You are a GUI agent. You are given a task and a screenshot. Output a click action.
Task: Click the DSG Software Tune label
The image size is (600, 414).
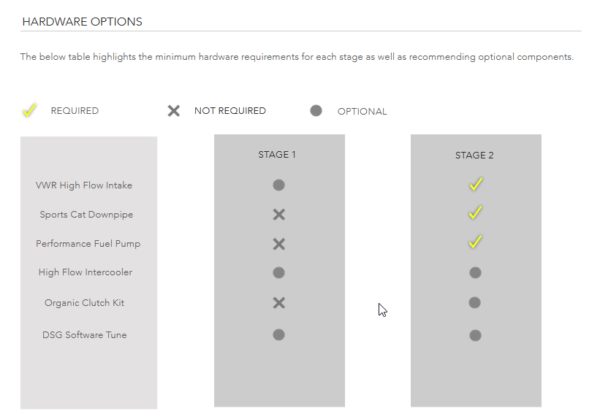(x=85, y=335)
